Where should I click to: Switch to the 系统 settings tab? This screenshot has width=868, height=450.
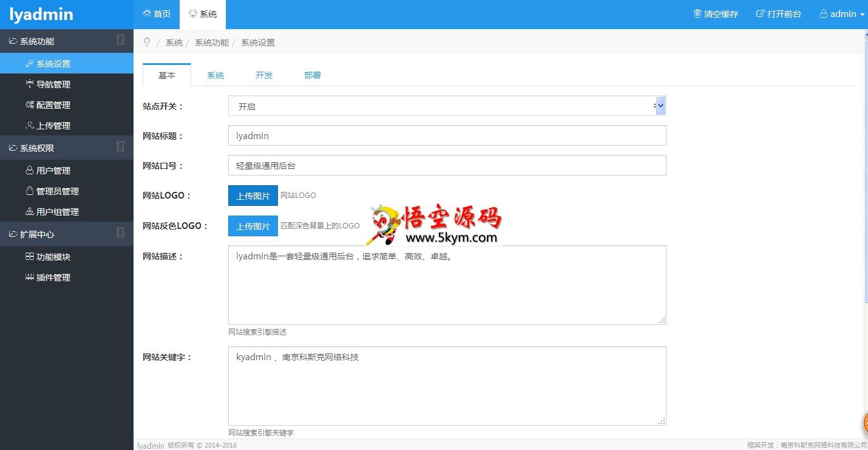point(215,75)
